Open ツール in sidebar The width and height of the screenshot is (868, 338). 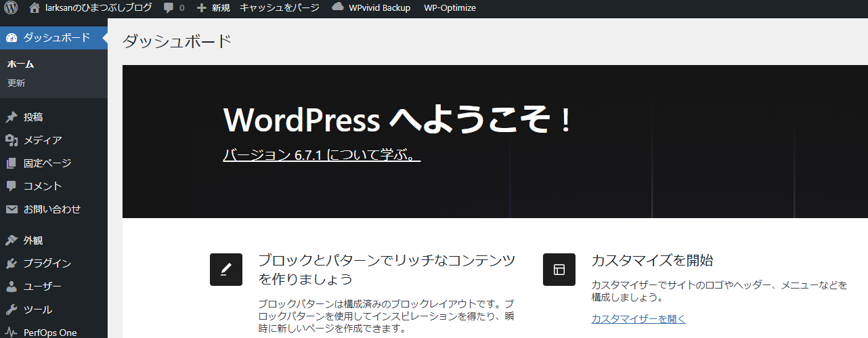tap(38, 310)
